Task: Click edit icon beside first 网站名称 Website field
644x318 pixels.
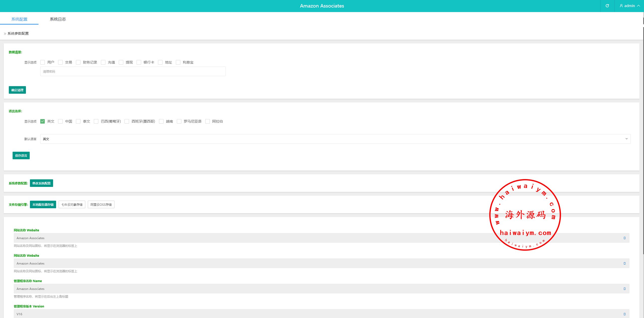Action: coord(624,238)
